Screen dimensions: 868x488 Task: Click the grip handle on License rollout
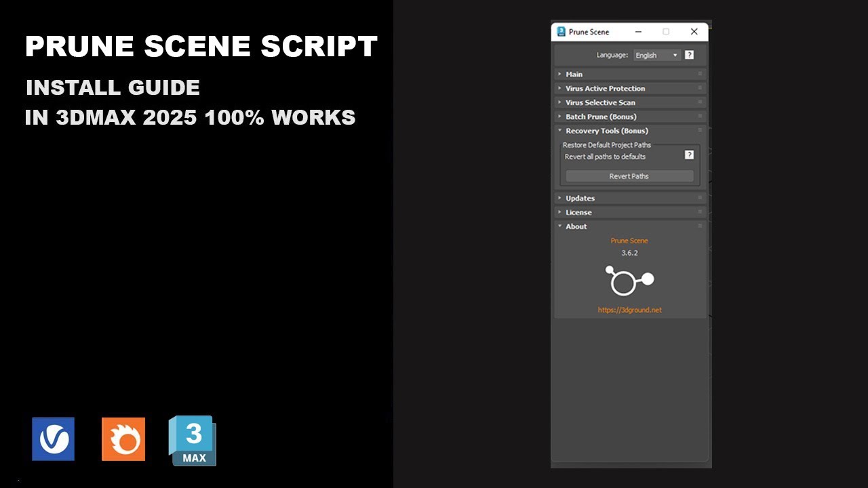pyautogui.click(x=700, y=212)
